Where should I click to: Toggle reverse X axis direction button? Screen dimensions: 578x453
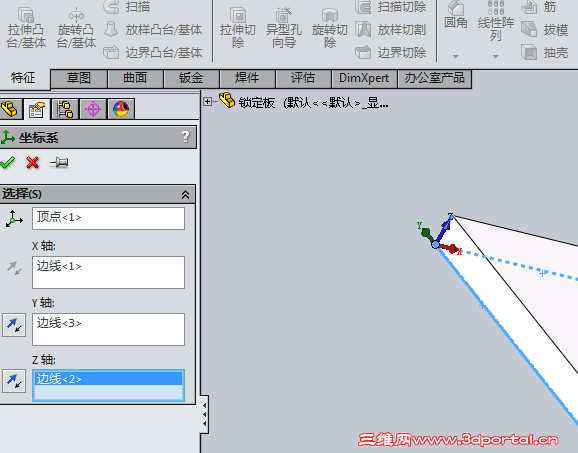14,268
